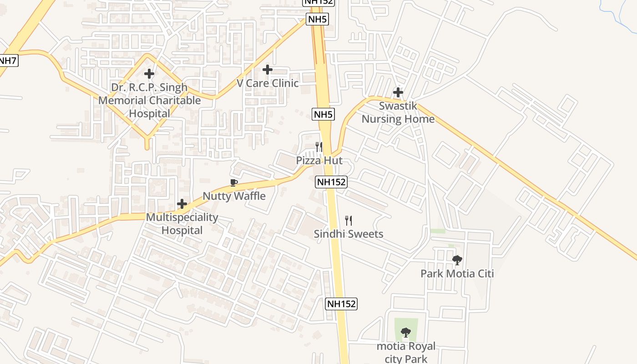Select the Sindhi Sweets fork-and-knife icon
The width and height of the screenshot is (637, 364).
click(x=349, y=221)
